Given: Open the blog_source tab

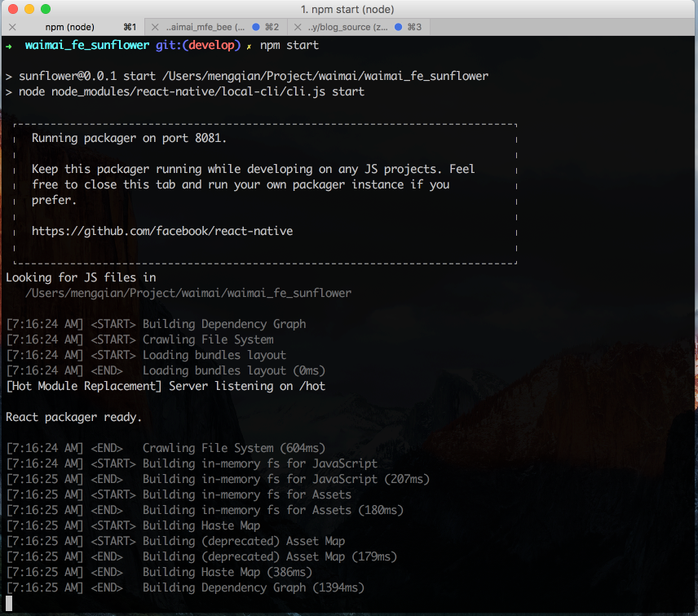Looking at the screenshot, I should point(347,27).
